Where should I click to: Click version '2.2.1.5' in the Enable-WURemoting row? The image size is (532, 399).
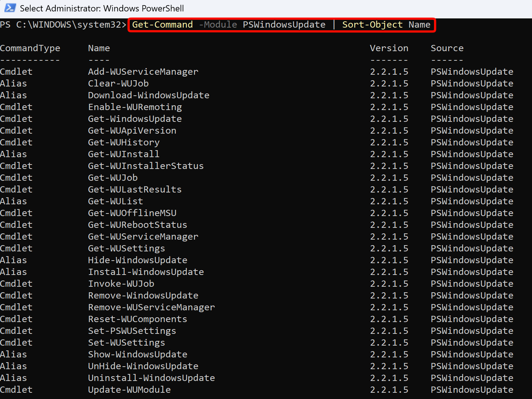pos(389,107)
